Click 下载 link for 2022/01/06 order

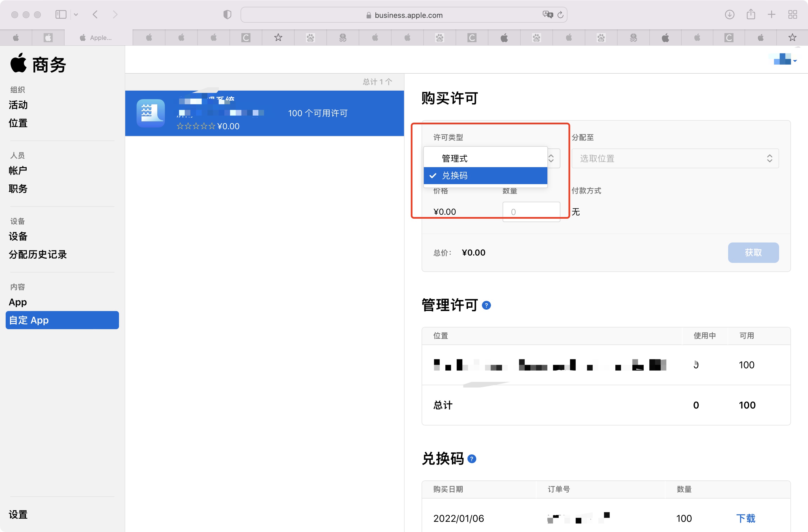tap(746, 518)
